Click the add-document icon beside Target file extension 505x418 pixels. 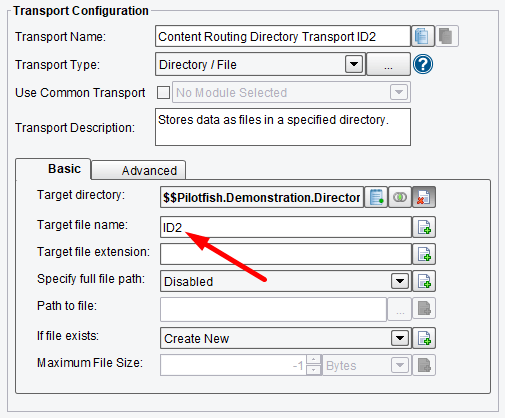pyautogui.click(x=424, y=254)
